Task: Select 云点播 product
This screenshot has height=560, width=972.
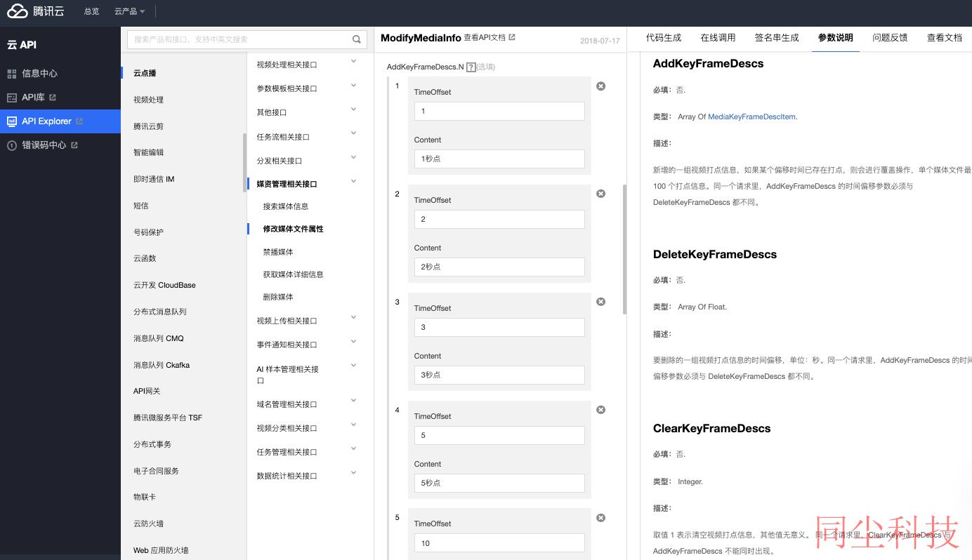Action: [145, 73]
